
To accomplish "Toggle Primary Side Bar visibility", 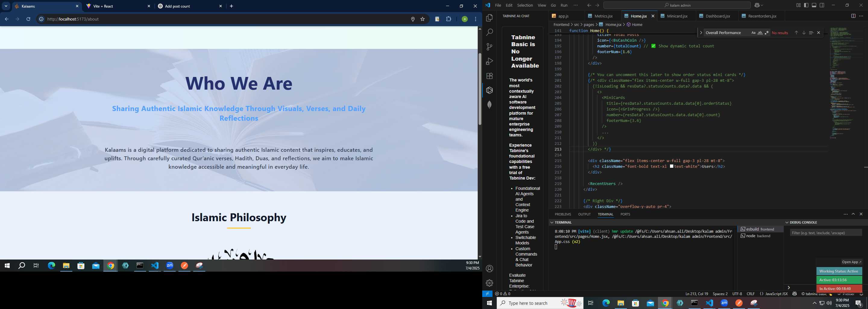I will click(x=806, y=5).
